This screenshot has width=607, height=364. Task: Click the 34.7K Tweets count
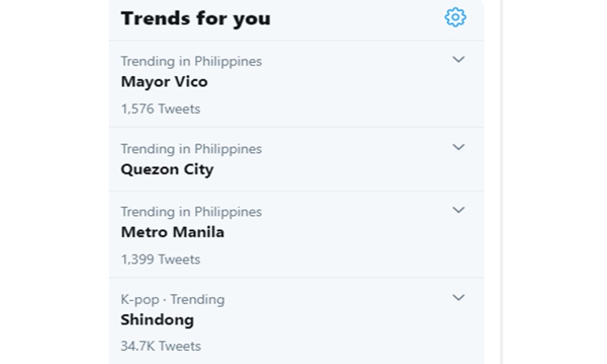(161, 346)
